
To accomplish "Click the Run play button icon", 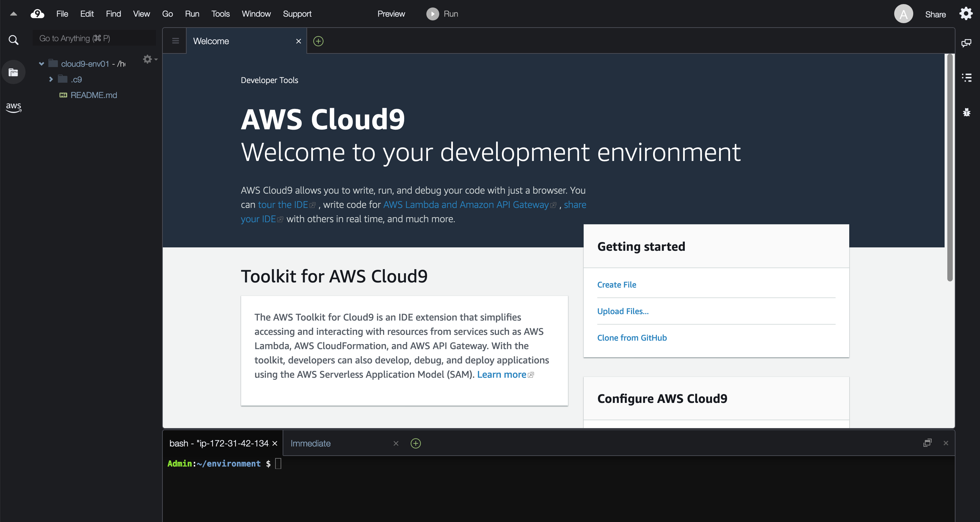I will point(432,14).
